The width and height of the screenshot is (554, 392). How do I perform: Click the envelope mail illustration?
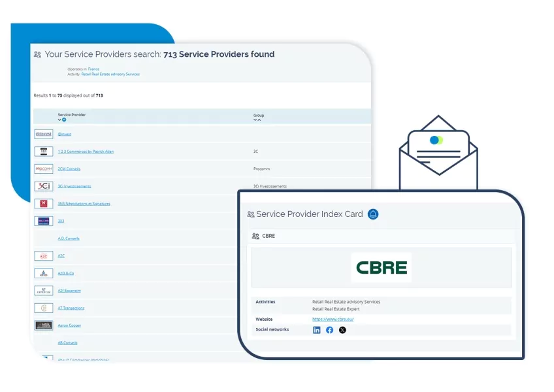tap(438, 146)
